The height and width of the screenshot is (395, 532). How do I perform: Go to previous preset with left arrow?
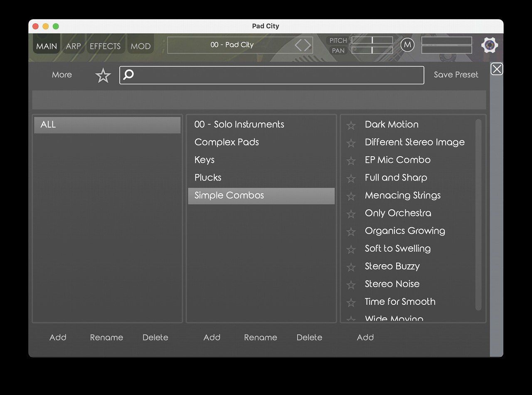[x=298, y=45]
